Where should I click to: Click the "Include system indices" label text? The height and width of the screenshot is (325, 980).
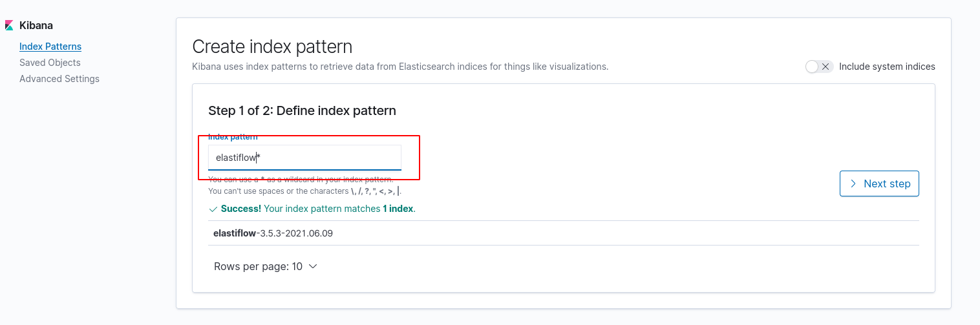(887, 67)
